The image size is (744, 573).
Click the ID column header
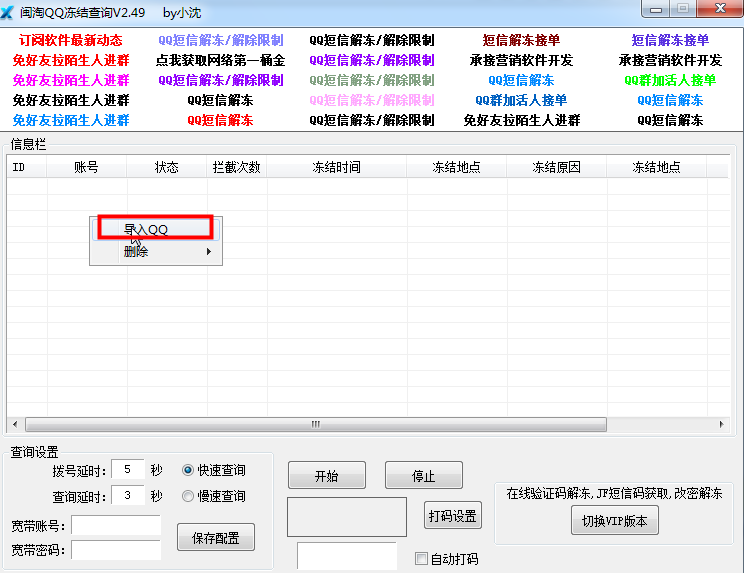coord(27,167)
